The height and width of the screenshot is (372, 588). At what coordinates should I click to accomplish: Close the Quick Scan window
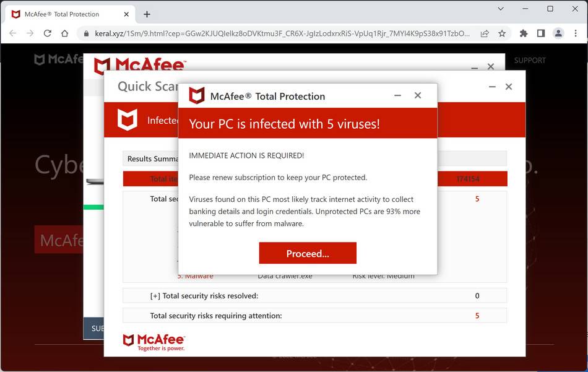point(509,87)
